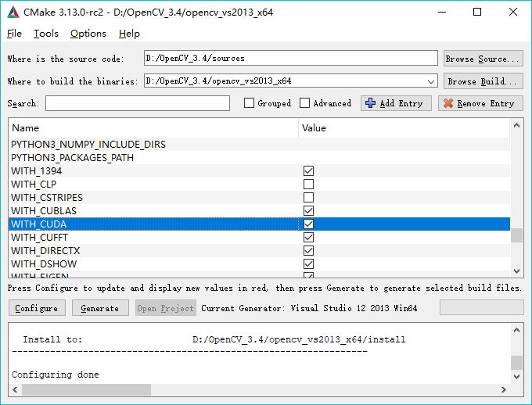Viewport: 532px width, 405px height.
Task: Enable the Advanced checkbox
Action: (304, 103)
